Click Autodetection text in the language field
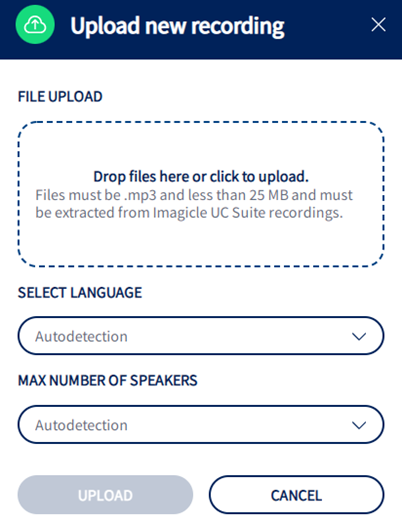 coord(81,336)
